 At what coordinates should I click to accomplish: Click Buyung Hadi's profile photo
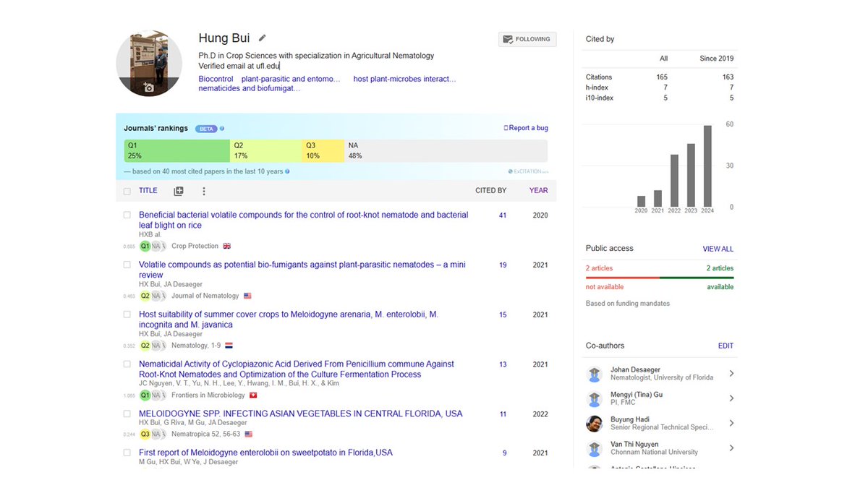point(594,424)
